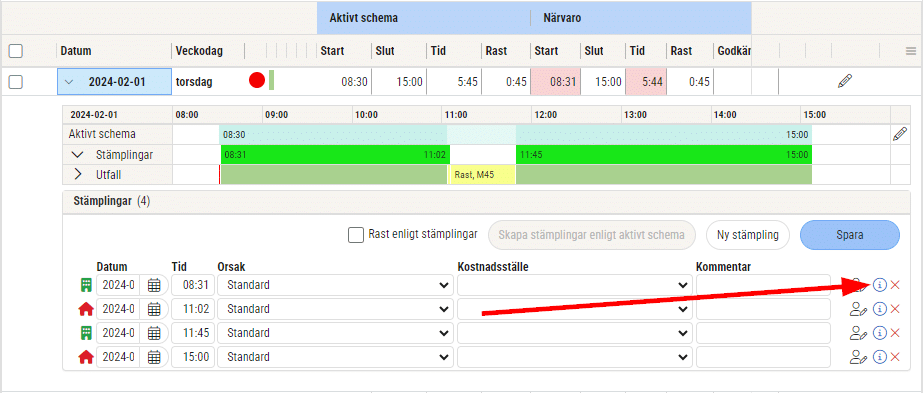The image size is (923, 393).
Task: Click the Kommentar field for the 08:31 stamp
Action: coord(763,285)
